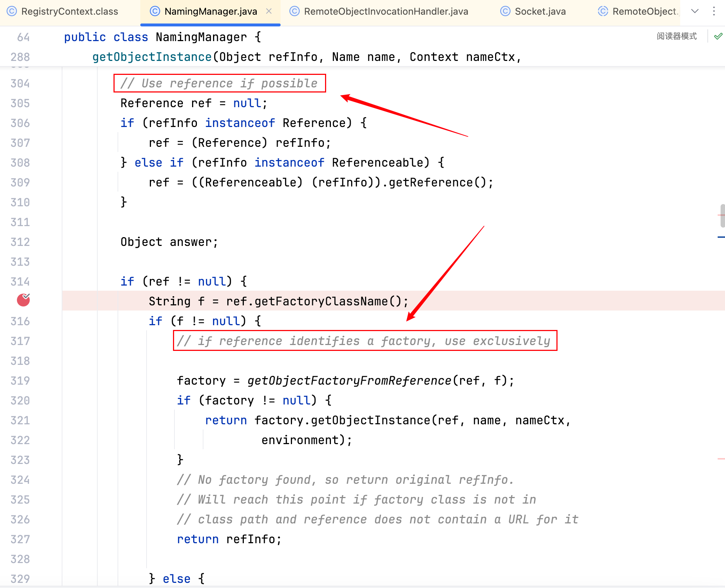Close the NamingManager.java tab
The image size is (725, 588).
[x=269, y=11]
